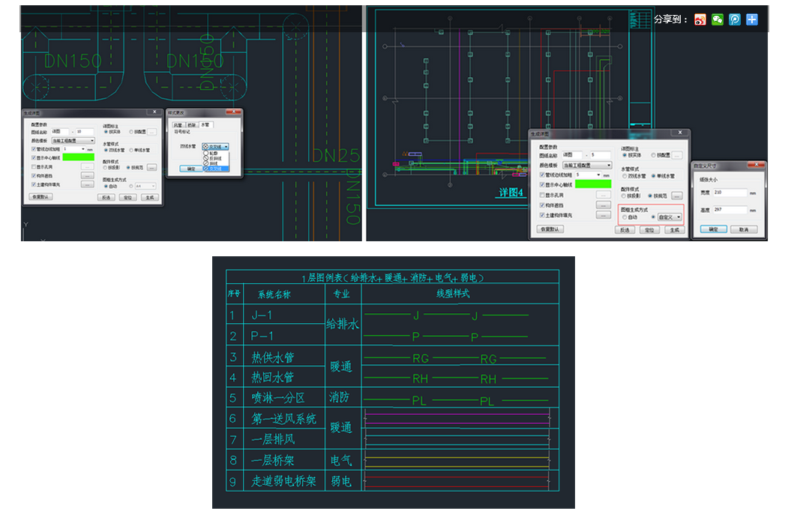Pick the highlighted 交叉线 option in dropdown list
The height and width of the screenshot is (514, 812).
pos(215,169)
